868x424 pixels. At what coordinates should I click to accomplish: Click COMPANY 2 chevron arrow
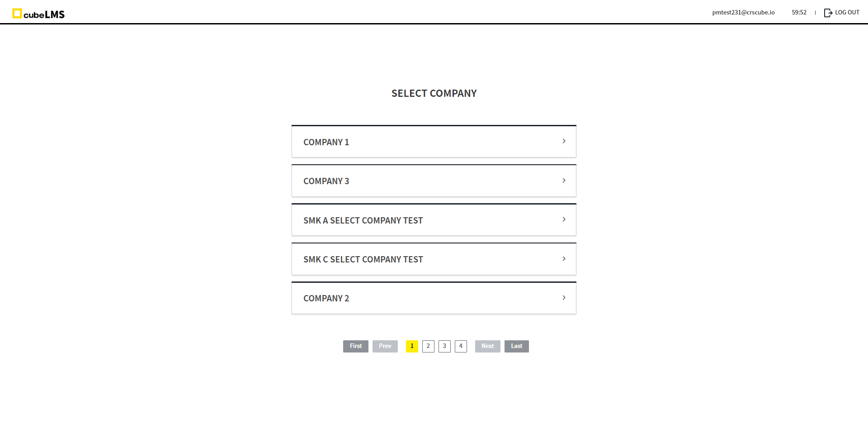point(564,298)
